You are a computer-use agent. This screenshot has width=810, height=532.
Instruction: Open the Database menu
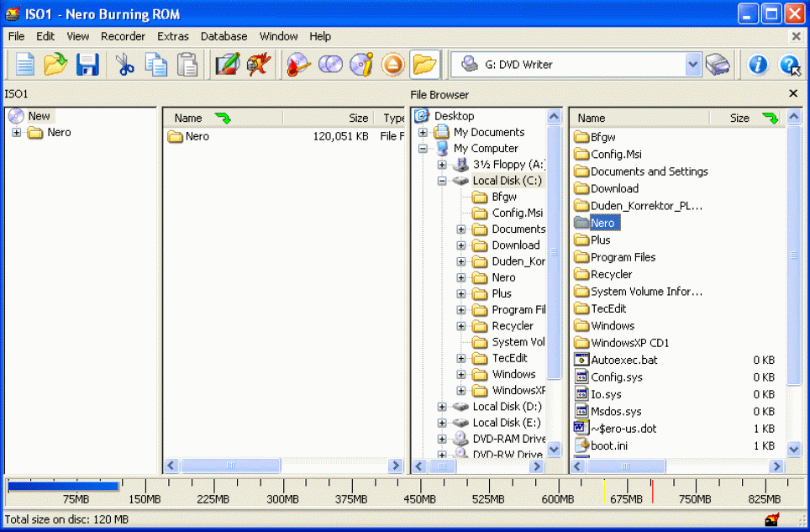(x=224, y=36)
